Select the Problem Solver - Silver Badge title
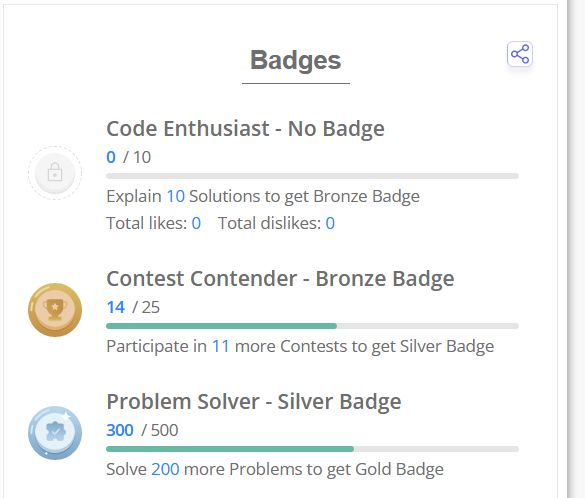 coord(254,402)
